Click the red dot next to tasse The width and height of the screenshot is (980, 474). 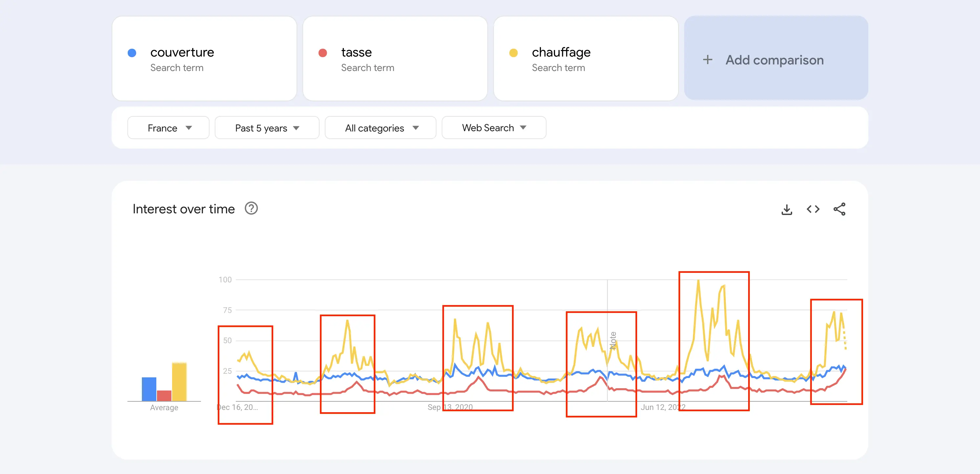(x=323, y=53)
